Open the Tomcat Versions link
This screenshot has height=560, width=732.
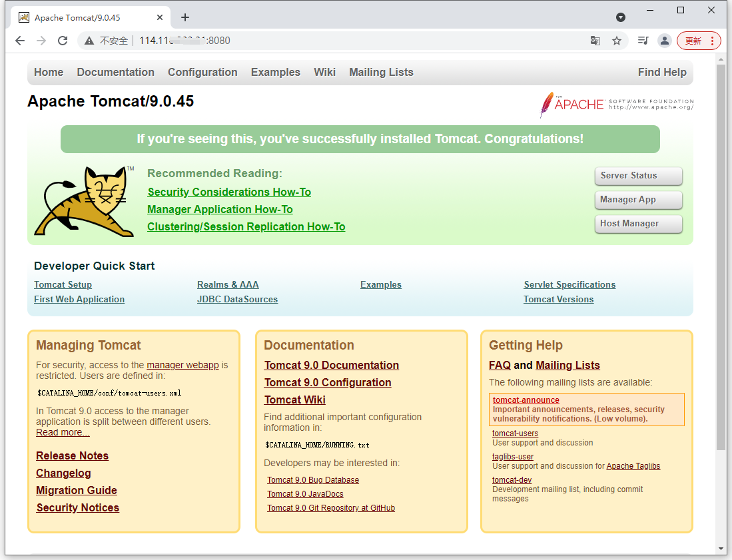[559, 299]
